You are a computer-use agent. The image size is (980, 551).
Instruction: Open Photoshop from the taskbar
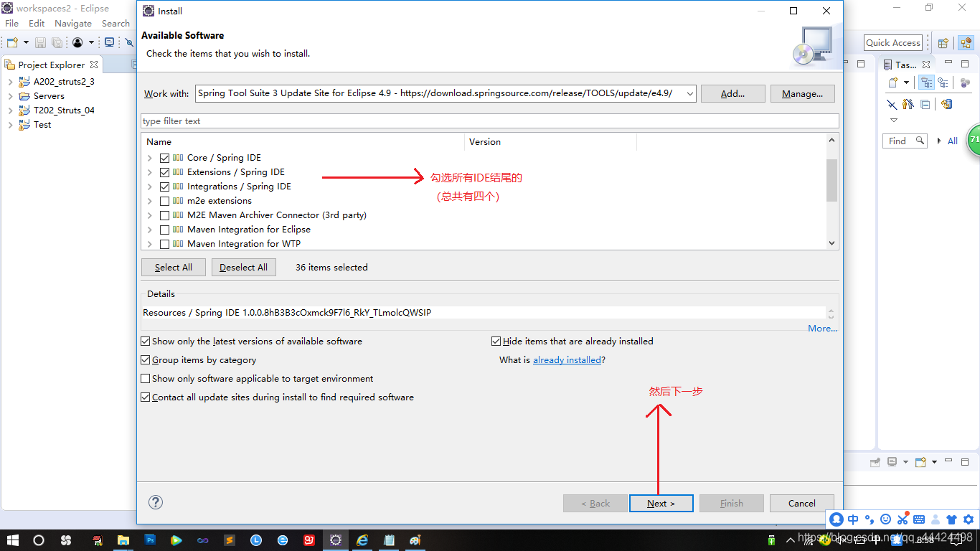[151, 540]
